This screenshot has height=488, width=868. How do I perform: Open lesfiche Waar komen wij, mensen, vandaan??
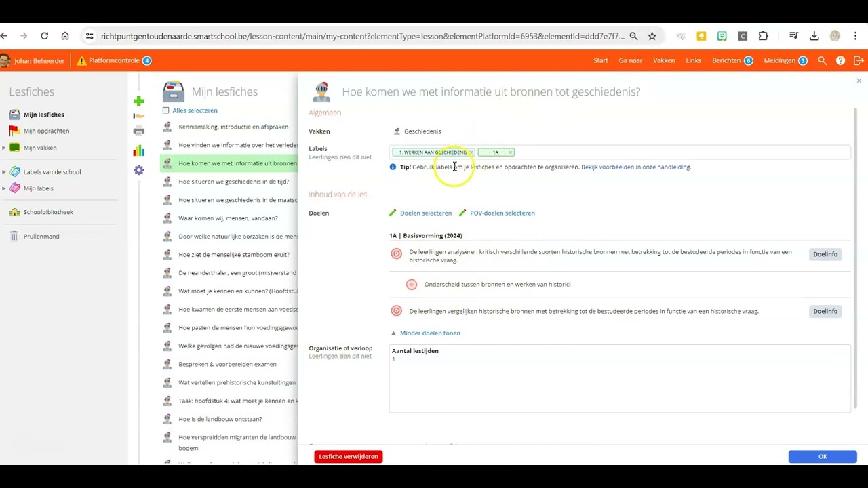[228, 218]
